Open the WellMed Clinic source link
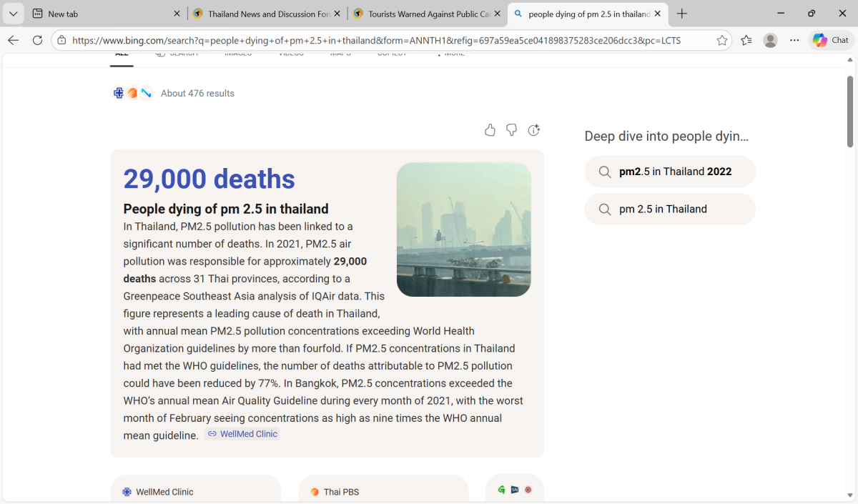This screenshot has height=504, width=858. pos(242,434)
